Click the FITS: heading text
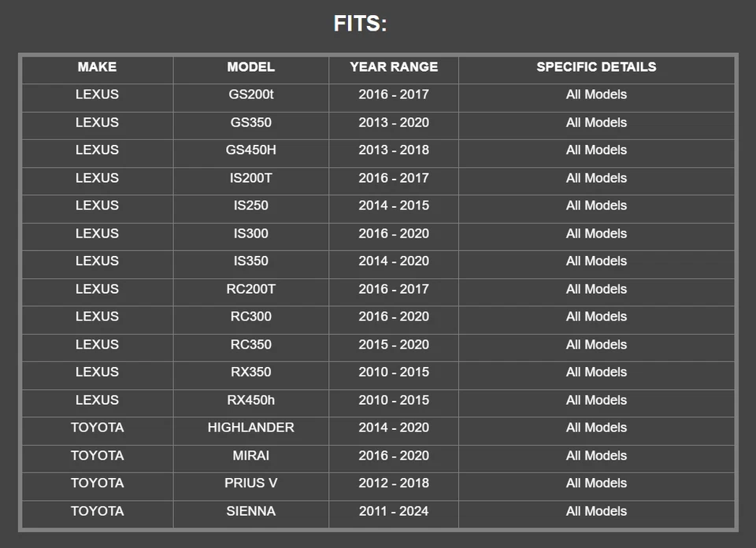Screen dimensions: 756x548 pyautogui.click(x=360, y=24)
